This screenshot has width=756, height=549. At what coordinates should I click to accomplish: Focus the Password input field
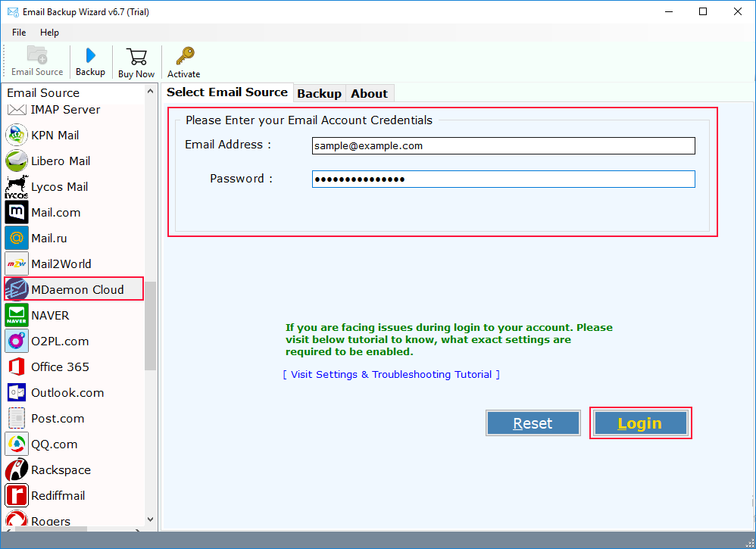(x=503, y=179)
